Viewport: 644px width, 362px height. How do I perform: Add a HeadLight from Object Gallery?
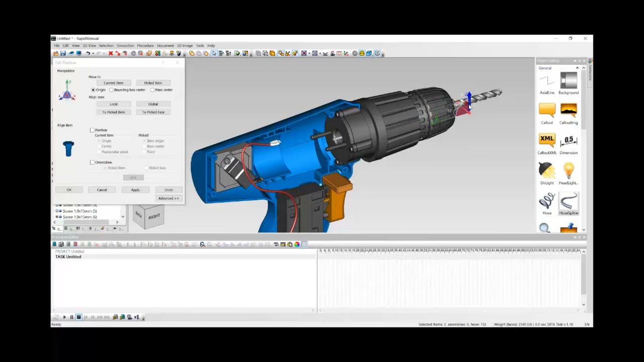tap(569, 174)
